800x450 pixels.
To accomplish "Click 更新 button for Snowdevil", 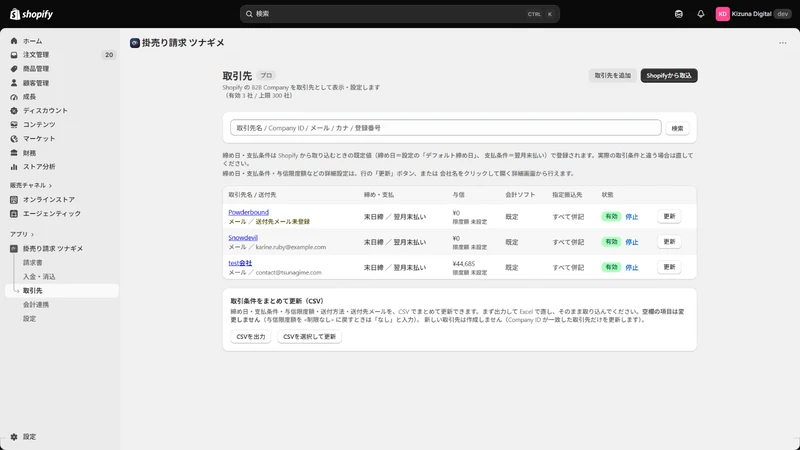I will (x=669, y=242).
